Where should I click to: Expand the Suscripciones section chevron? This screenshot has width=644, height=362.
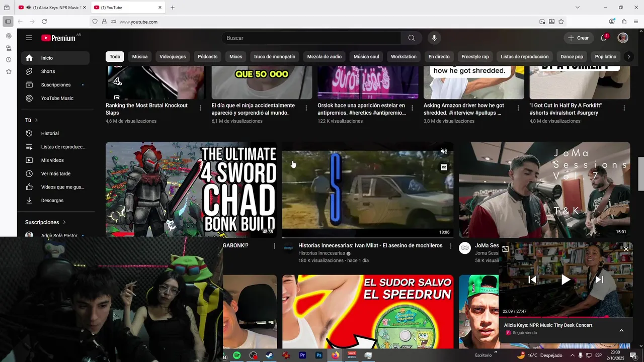tap(64, 222)
